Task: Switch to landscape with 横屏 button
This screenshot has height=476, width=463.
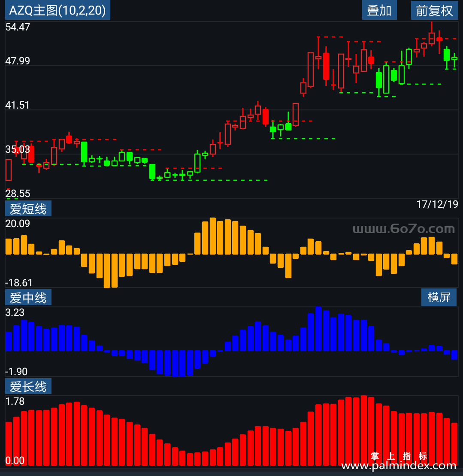Action: pos(439,297)
